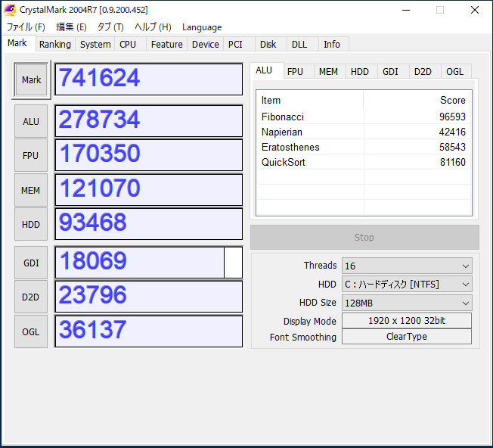Click the ALU score 278734
Screen dimensions: 493x448
pos(149,121)
